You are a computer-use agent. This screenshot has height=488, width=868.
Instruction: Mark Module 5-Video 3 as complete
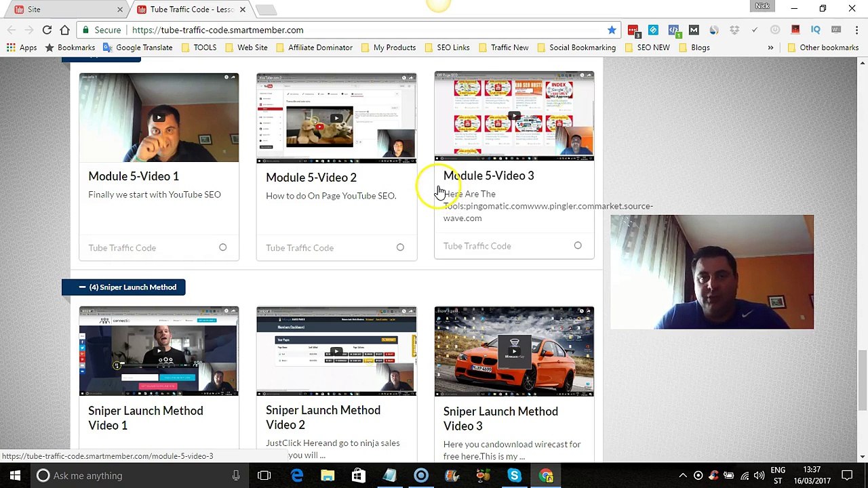point(578,245)
